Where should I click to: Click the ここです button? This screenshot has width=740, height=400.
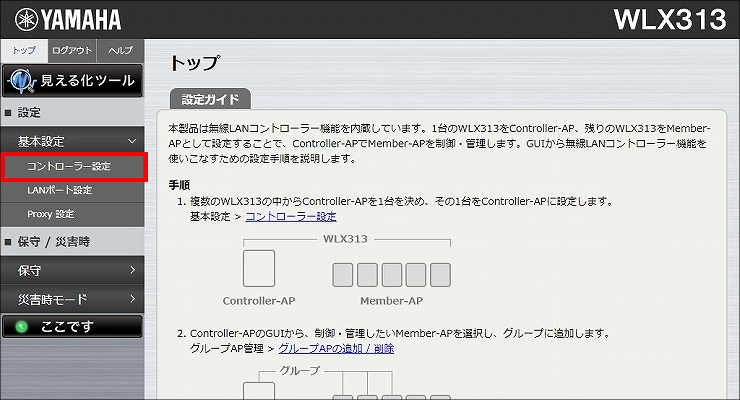pos(72,326)
